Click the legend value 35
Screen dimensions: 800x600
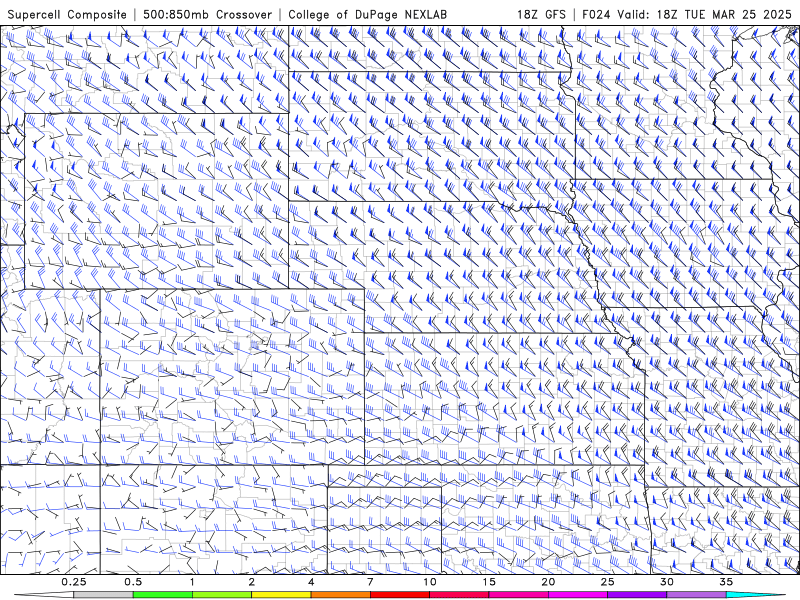(726, 582)
